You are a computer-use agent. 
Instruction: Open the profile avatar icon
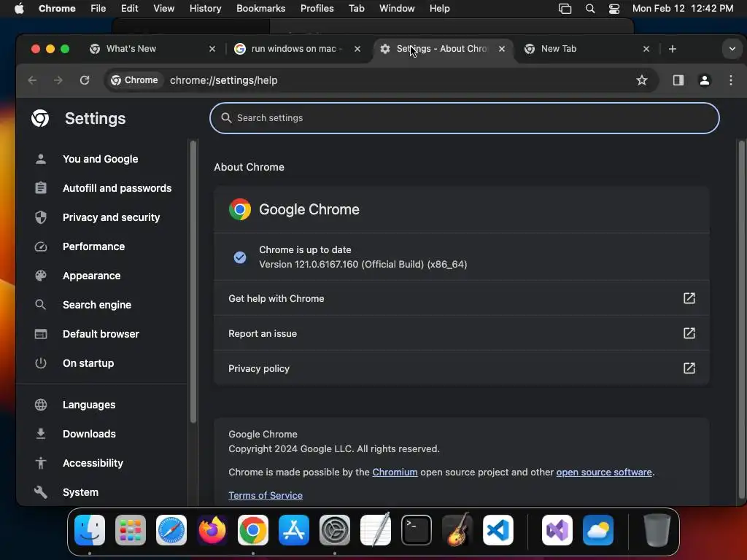click(x=705, y=80)
